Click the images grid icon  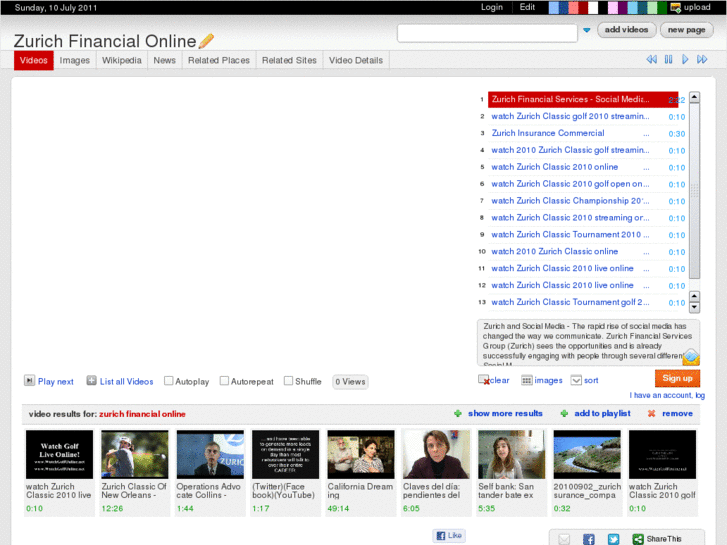[x=527, y=380]
